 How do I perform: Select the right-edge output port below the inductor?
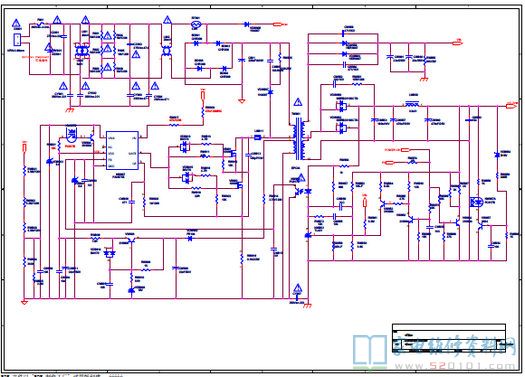(x=511, y=106)
